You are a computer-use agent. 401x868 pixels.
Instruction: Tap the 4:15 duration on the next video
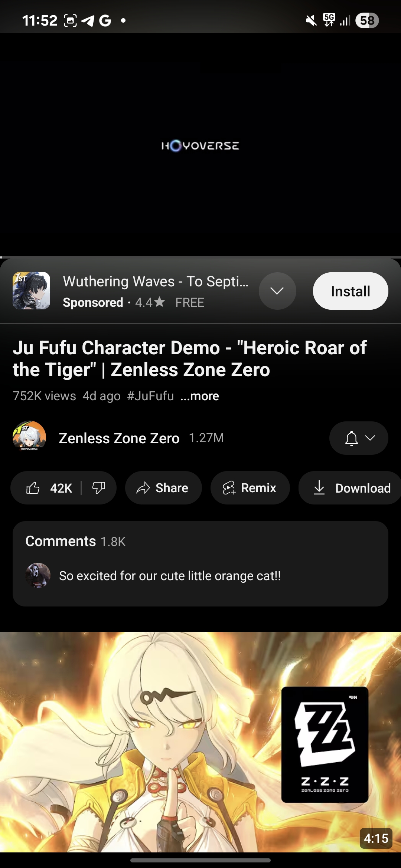point(376,838)
